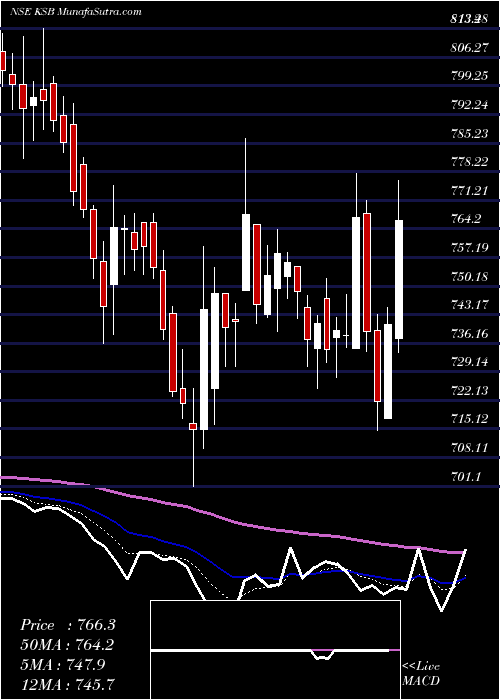Select the 792.24 price axis label
This screenshot has height=700, width=500.
pos(469,104)
